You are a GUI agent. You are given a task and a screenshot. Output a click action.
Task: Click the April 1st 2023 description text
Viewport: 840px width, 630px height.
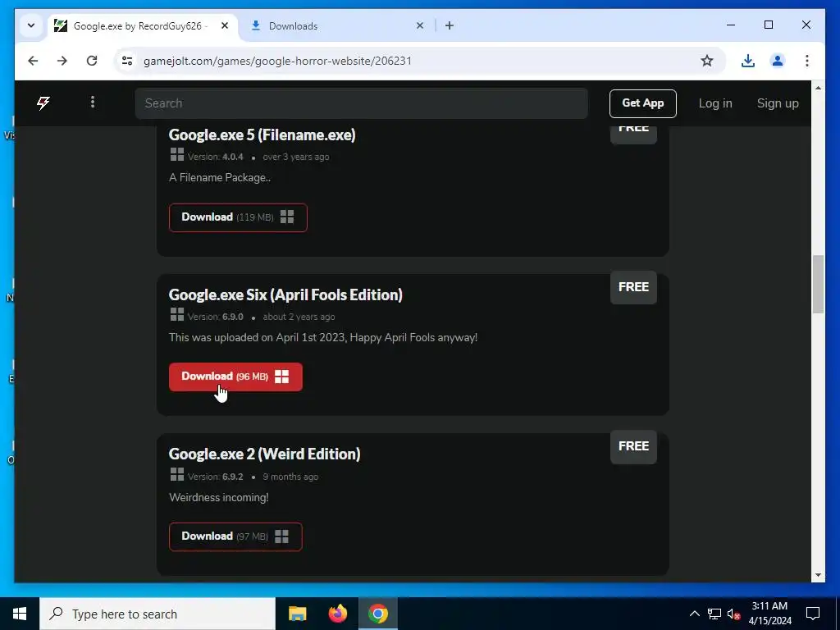[x=323, y=338]
